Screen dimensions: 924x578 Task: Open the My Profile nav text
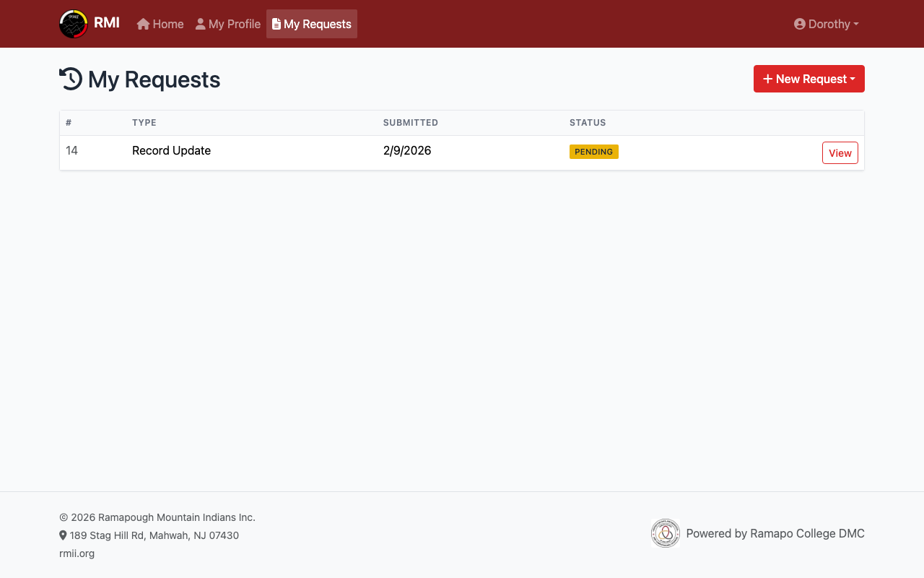coord(235,24)
